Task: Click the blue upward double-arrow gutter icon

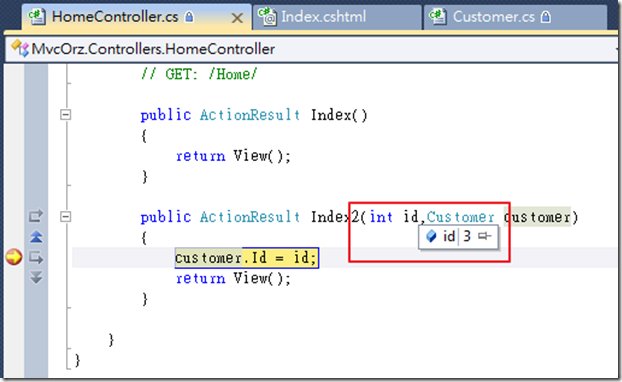Action: 36,237
